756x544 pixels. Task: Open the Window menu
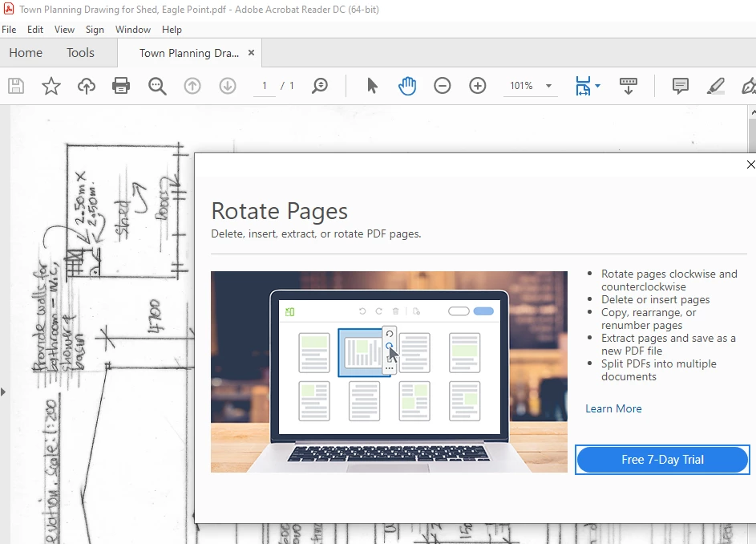pyautogui.click(x=133, y=30)
